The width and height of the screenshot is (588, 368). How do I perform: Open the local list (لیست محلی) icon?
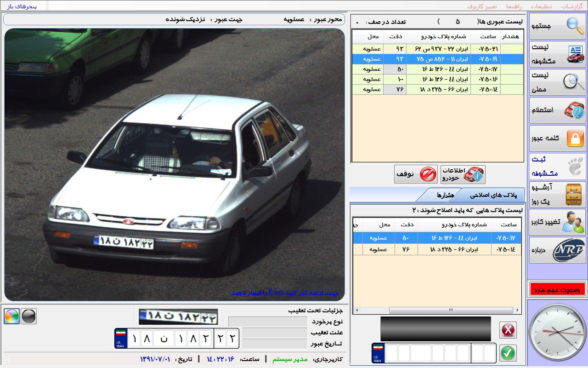558,82
